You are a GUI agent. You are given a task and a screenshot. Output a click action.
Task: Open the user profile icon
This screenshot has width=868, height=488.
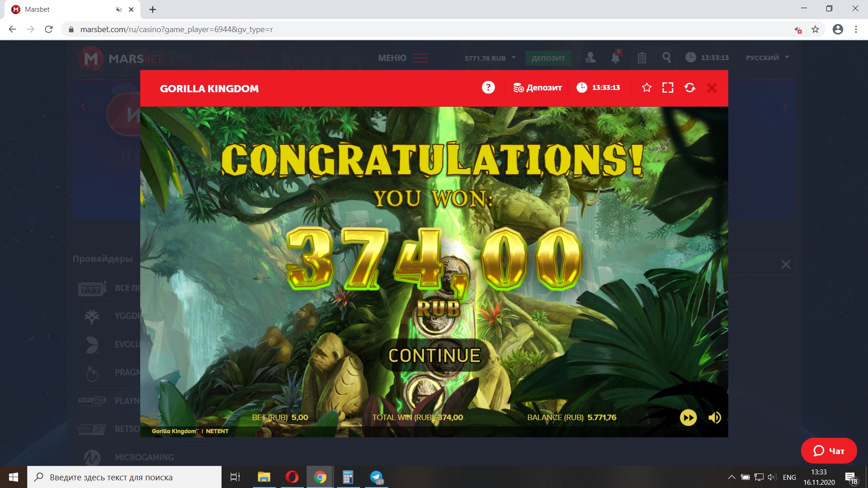590,57
